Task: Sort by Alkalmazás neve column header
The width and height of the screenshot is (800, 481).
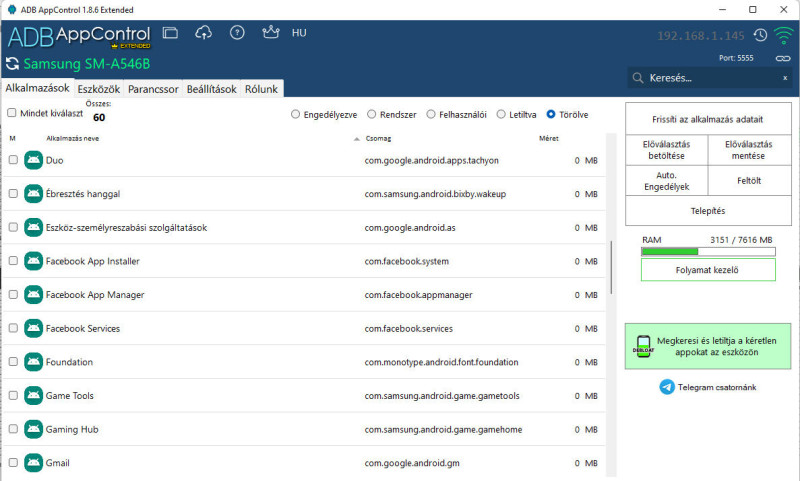Action: click(x=72, y=139)
